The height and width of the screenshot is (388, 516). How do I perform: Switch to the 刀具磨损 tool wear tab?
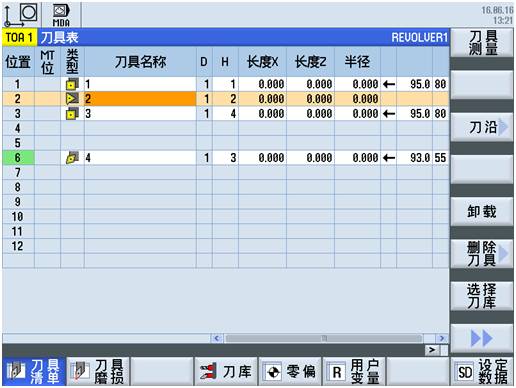[x=98, y=372]
